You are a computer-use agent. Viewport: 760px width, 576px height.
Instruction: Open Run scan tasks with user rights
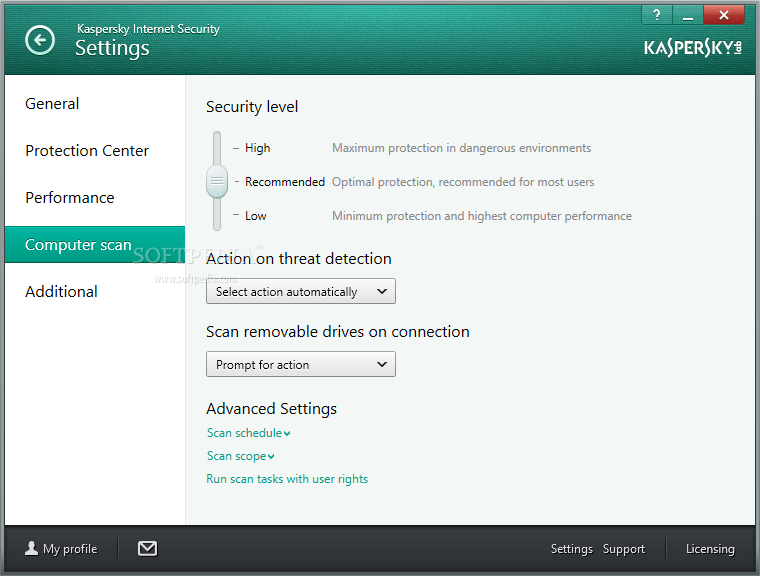(287, 479)
